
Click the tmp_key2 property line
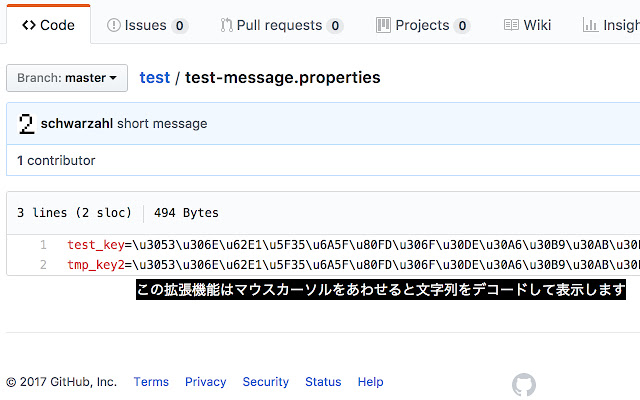[353, 264]
